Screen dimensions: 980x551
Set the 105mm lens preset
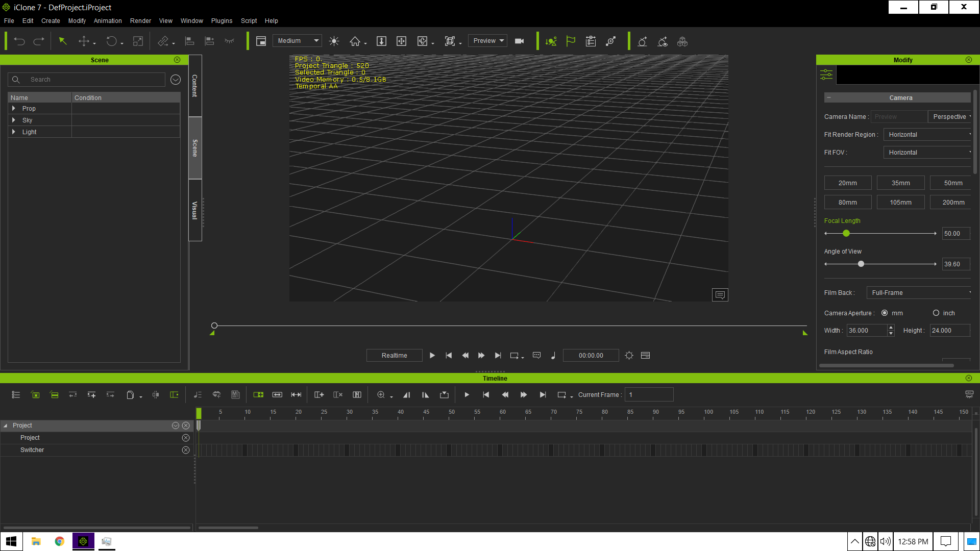[901, 203]
